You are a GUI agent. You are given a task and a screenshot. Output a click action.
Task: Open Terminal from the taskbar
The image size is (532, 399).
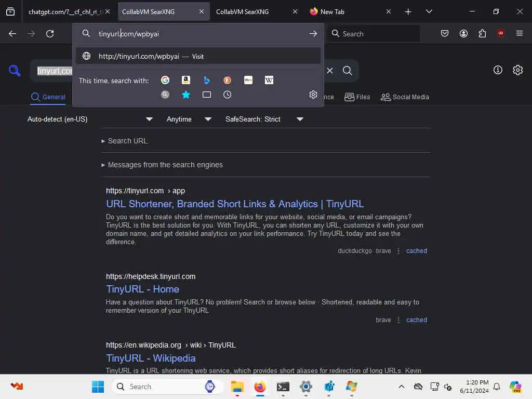click(x=283, y=387)
